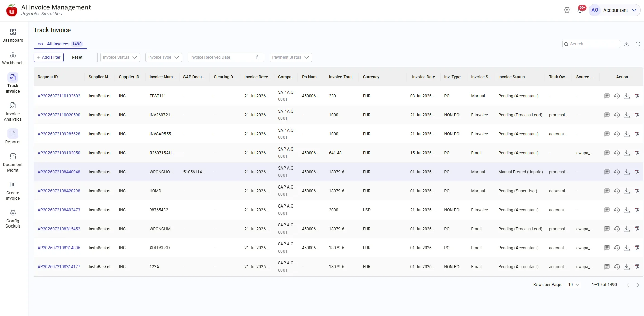Viewport: 644px width, 316px height.
Task: Open comments for request AP2026072110020590
Action: click(607, 115)
